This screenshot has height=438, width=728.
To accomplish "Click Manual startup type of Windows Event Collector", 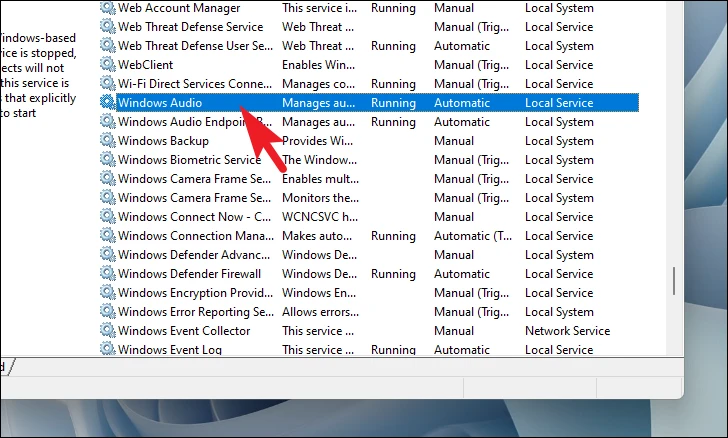I will [x=454, y=332].
